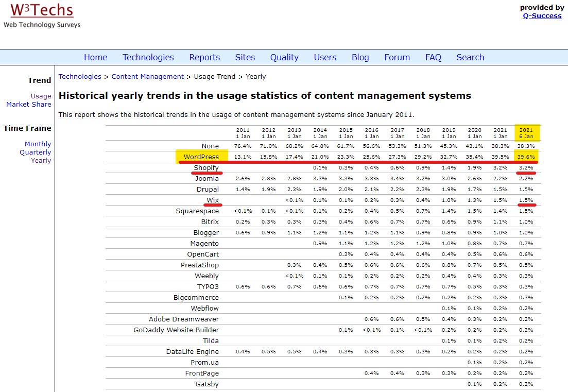Screen dimensions: 568x392
Task: Click WordPress 39.6% highlighted cell
Action: click(x=526, y=157)
